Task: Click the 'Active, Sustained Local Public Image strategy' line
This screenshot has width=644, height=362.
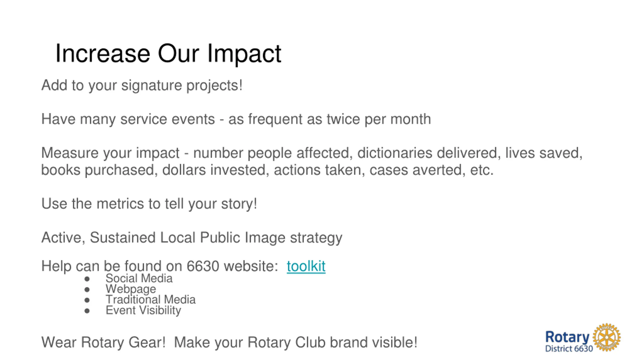Action: 192,238
